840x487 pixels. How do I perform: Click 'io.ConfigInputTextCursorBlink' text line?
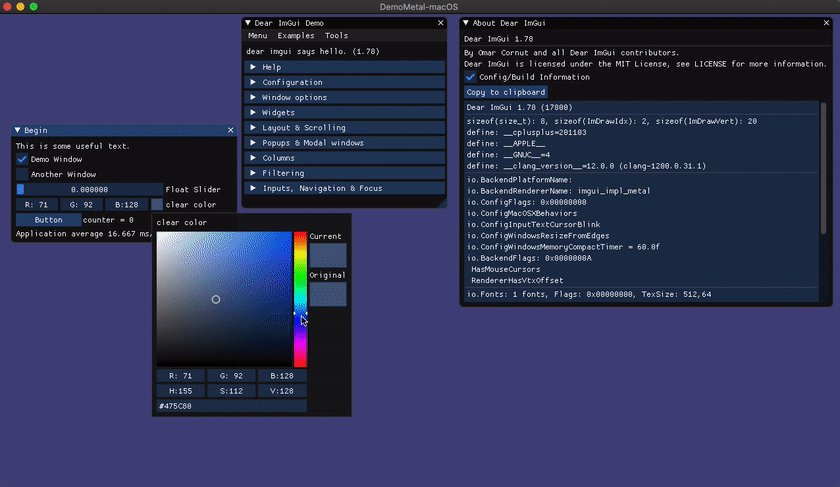pyautogui.click(x=533, y=224)
